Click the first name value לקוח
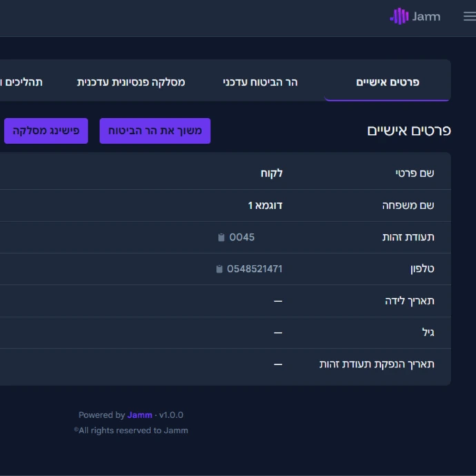Image resolution: width=476 pixels, height=476 pixels. (x=271, y=173)
